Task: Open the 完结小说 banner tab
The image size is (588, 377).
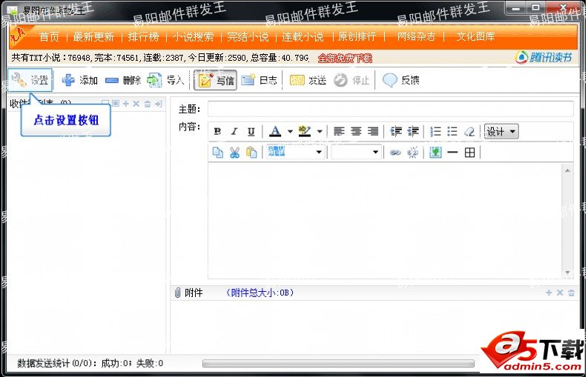Action: 248,37
